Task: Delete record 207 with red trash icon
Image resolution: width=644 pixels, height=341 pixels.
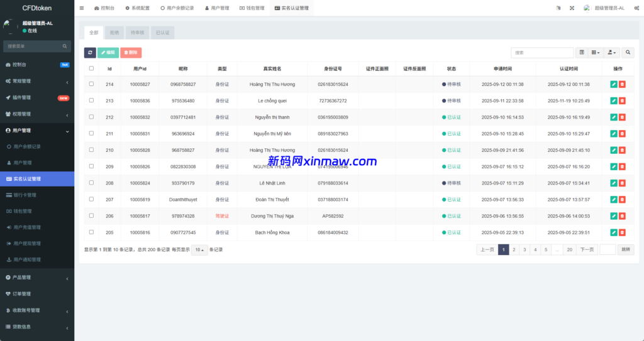Action: (622, 200)
